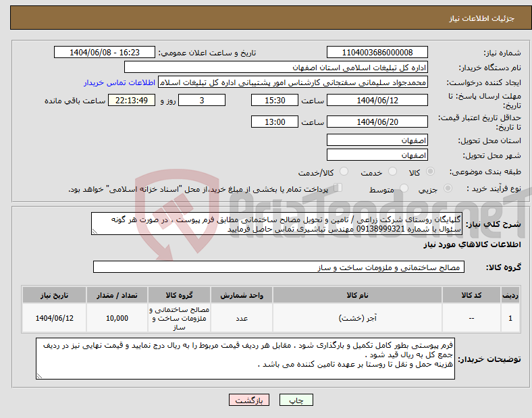Click the buyer notes text area
The height and width of the screenshot is (418, 532).
(x=245, y=359)
